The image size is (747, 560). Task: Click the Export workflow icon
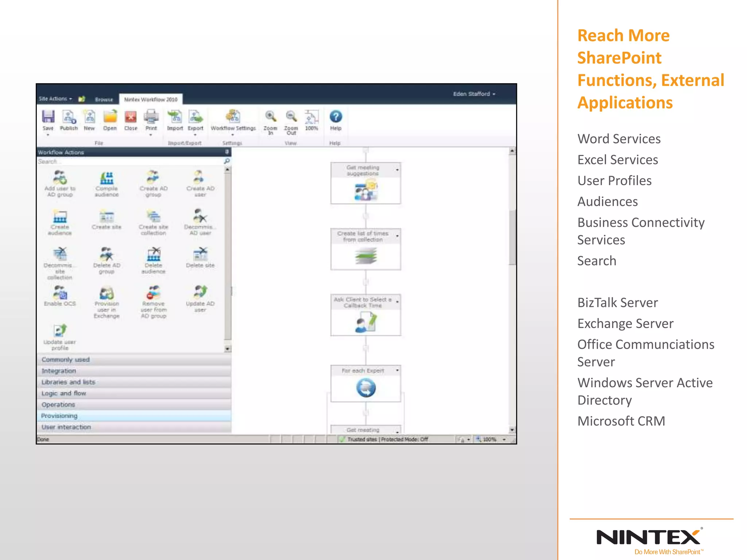(196, 117)
